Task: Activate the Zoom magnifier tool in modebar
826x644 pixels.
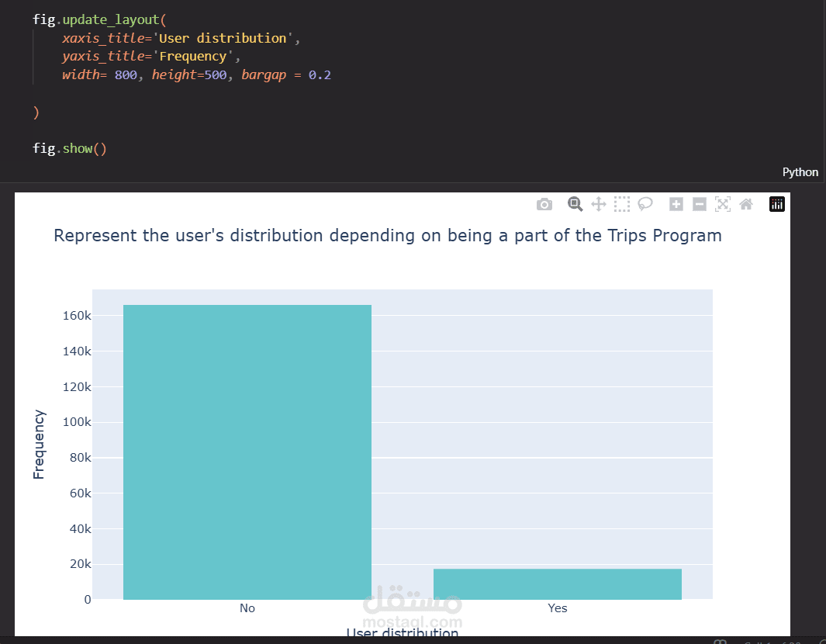Action: coord(575,204)
